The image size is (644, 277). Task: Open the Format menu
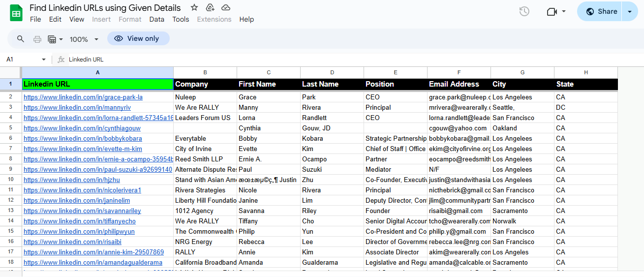(130, 19)
